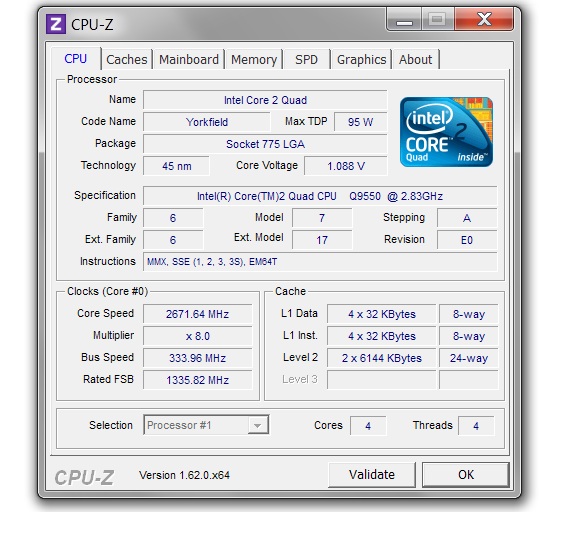The image size is (566, 541).
Task: Switch to the CPU tab
Action: [x=75, y=59]
